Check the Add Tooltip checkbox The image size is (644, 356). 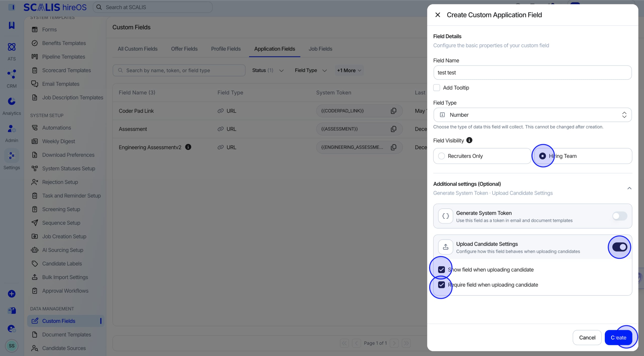pyautogui.click(x=437, y=88)
